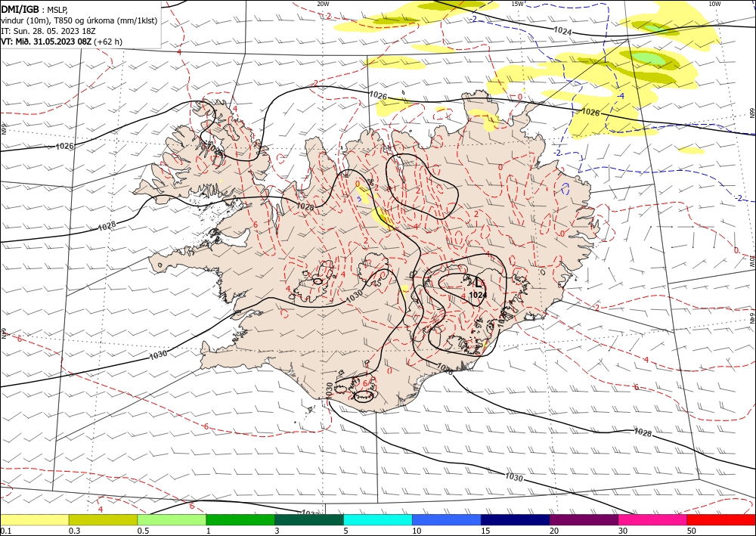The image size is (756, 536).
Task: Click the '10W' longitude label at top
Action: [x=714, y=4]
